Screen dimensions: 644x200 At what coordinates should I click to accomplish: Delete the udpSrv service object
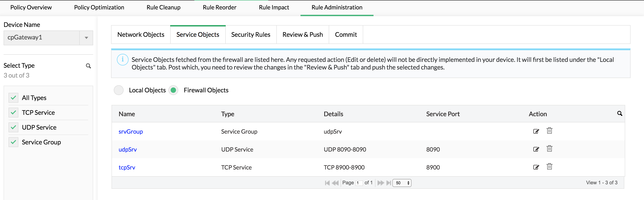tap(549, 149)
